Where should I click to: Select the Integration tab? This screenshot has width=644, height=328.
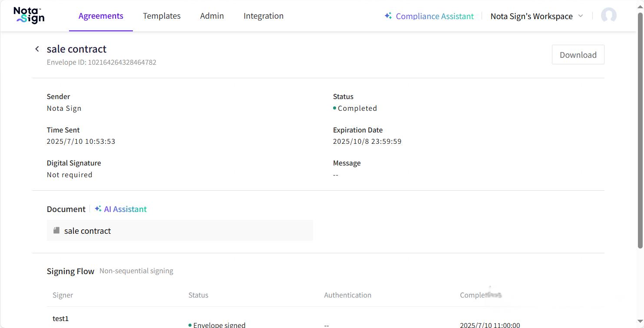[263, 16]
